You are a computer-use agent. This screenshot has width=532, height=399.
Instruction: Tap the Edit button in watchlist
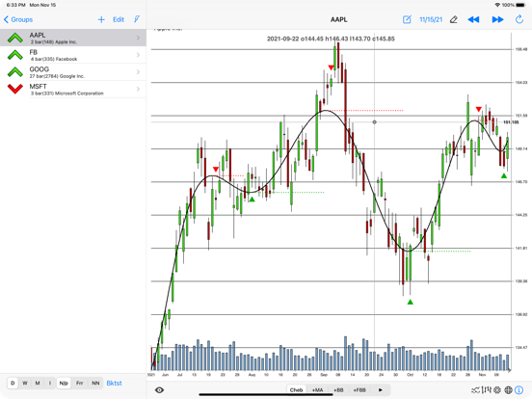119,19
